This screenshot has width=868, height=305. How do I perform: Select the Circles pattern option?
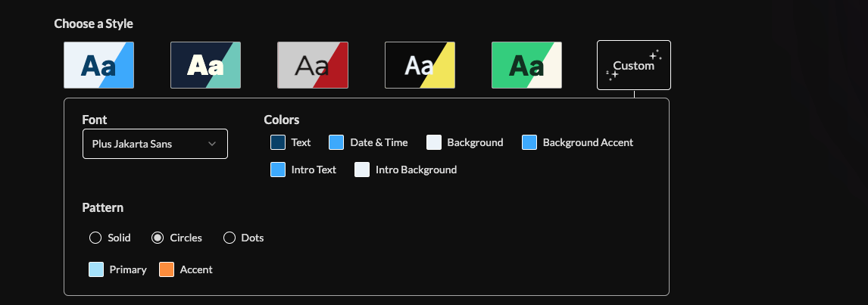click(158, 238)
